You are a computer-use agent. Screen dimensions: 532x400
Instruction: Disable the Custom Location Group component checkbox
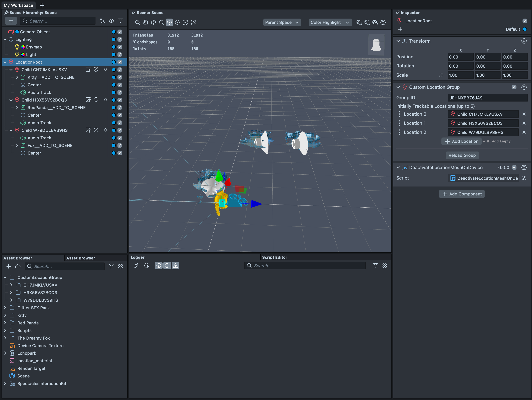pyautogui.click(x=514, y=87)
